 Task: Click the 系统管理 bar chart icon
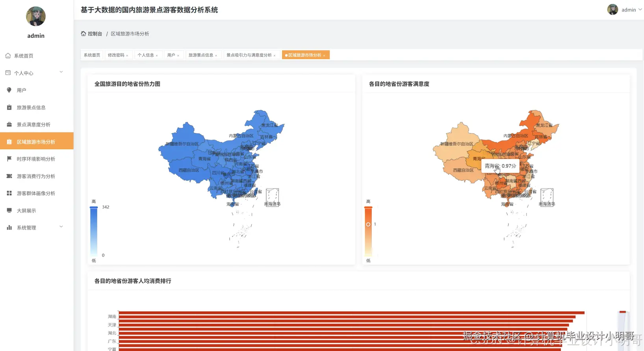pyautogui.click(x=9, y=228)
